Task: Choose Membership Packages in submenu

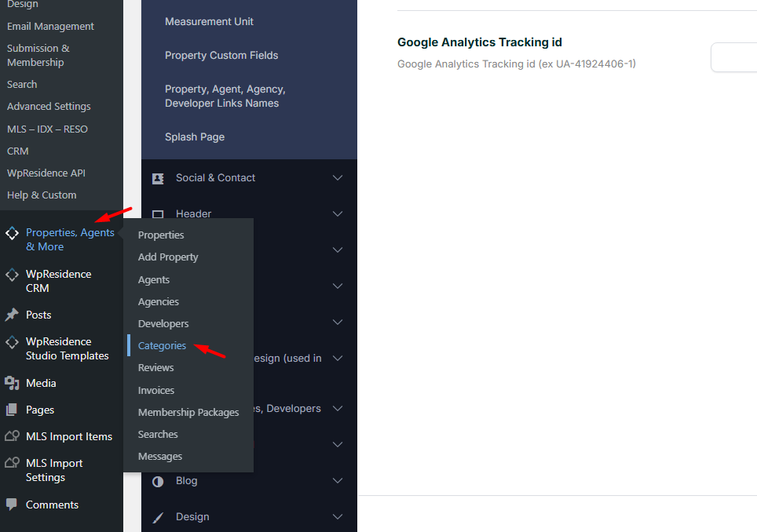Action: [188, 412]
